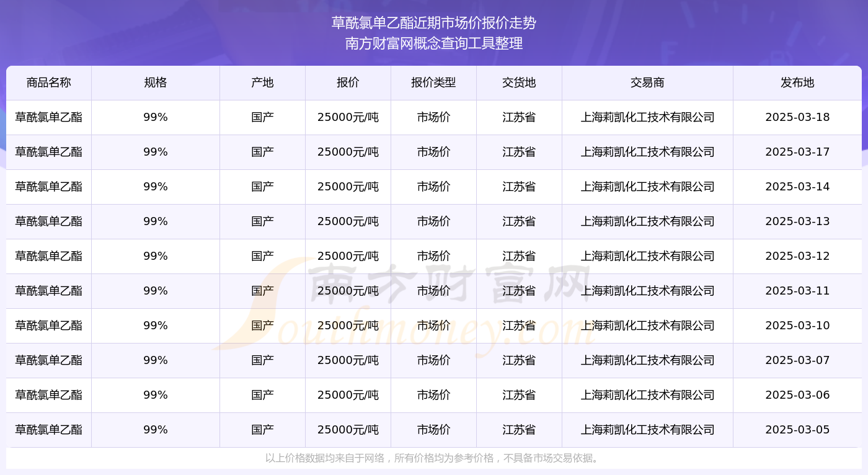This screenshot has height=475, width=868.
Task: Click 99% in the 2025-03-11 row
Action: pos(156,291)
